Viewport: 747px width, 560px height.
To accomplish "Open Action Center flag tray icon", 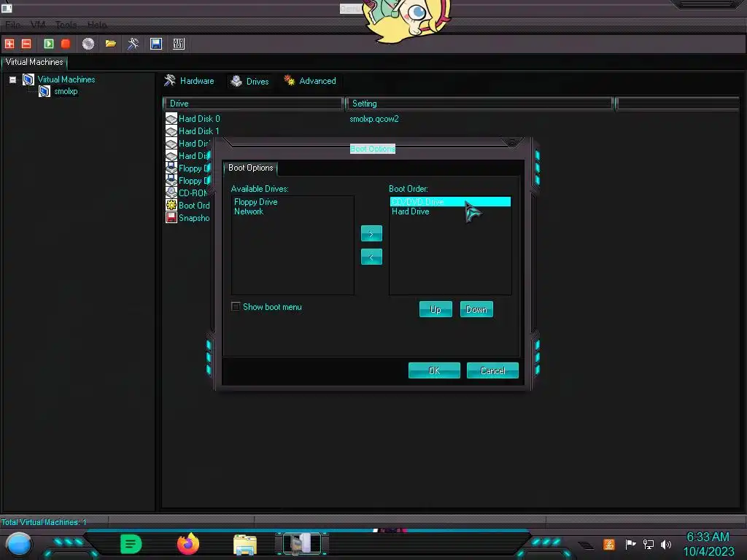I will click(630, 544).
